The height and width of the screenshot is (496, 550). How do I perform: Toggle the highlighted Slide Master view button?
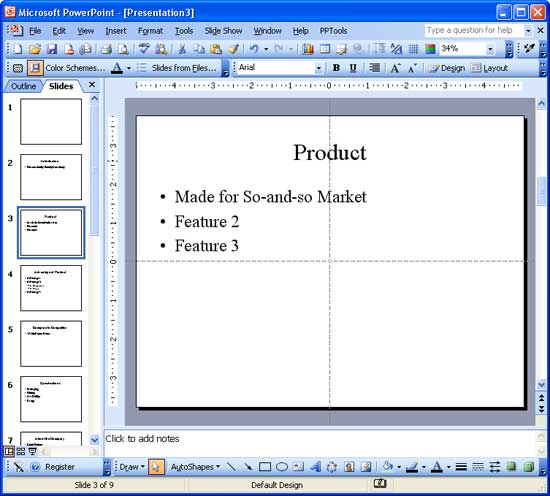[35, 68]
